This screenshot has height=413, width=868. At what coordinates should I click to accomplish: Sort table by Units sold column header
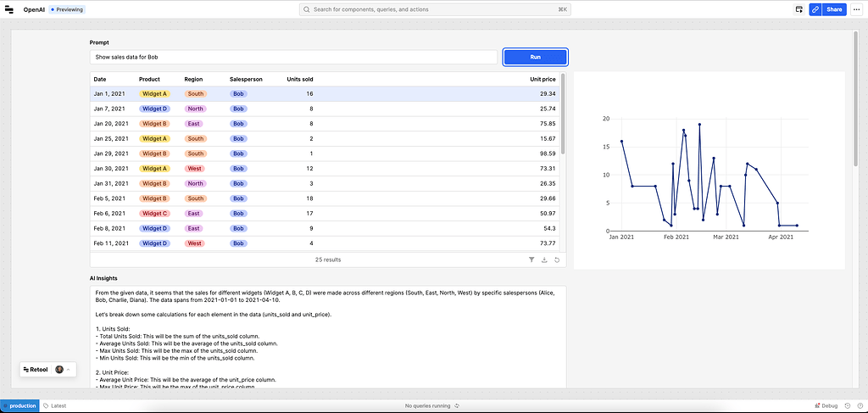[300, 79]
